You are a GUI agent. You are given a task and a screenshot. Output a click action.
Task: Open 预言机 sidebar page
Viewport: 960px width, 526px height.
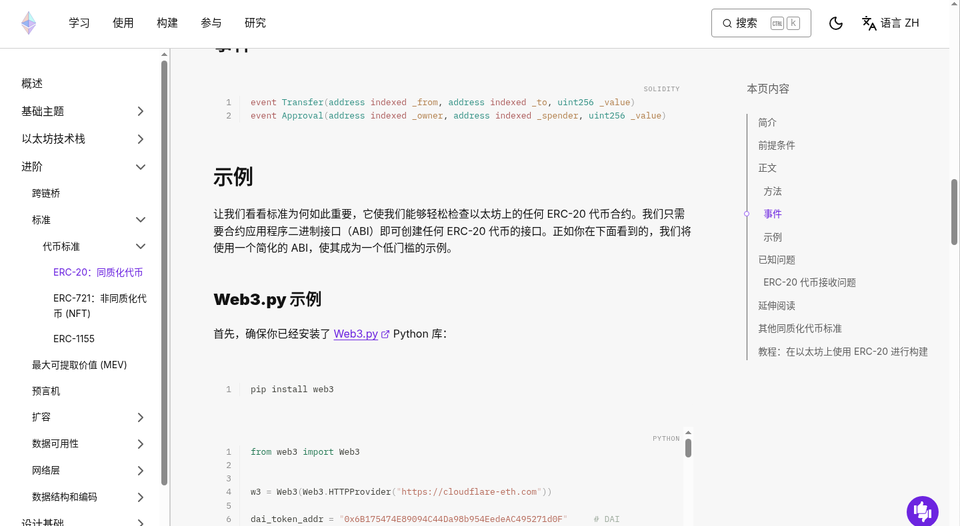tap(46, 391)
